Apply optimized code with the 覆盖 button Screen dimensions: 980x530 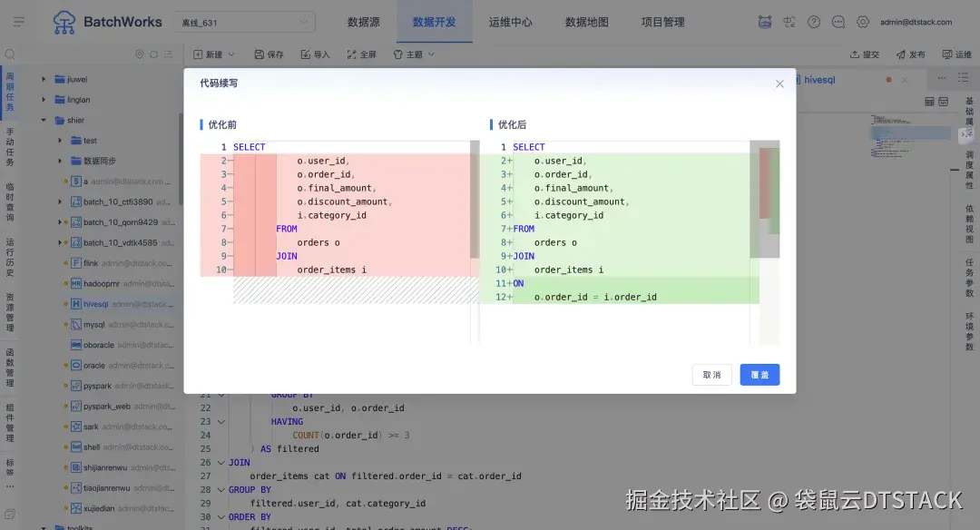759,374
